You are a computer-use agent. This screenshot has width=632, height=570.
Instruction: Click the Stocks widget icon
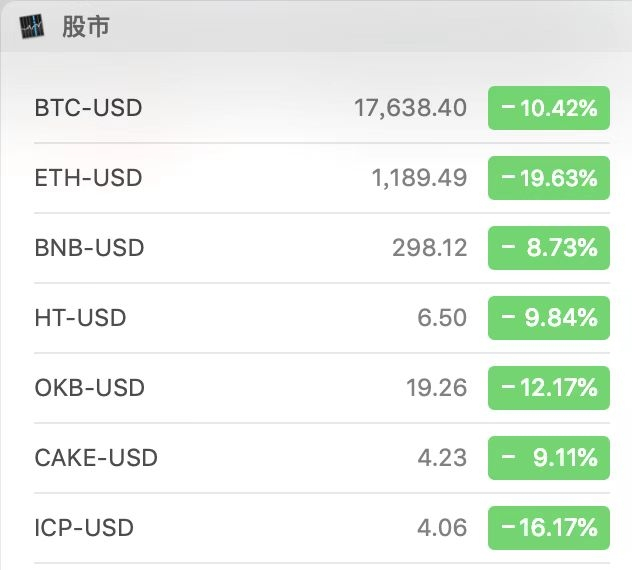click(32, 27)
